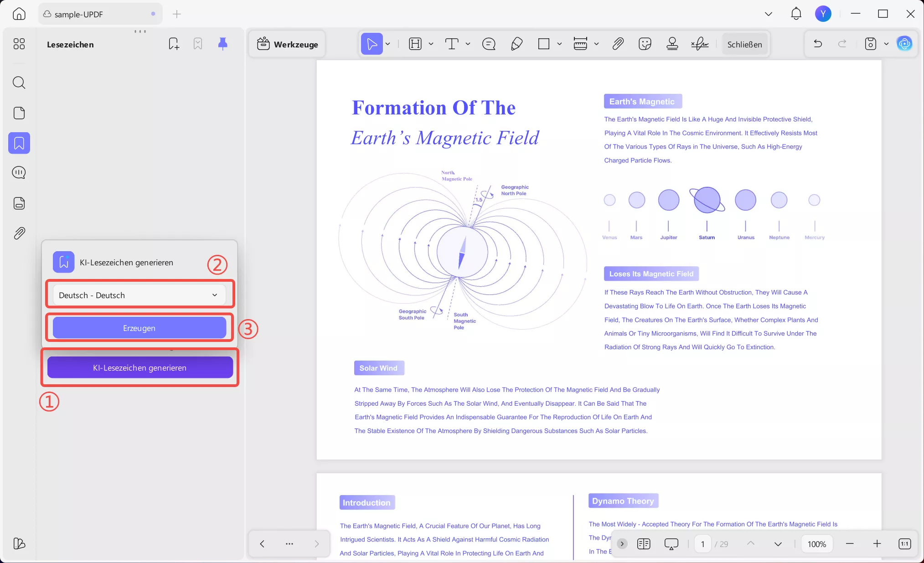Open the UPDF AI assistant icon
The image size is (924, 563).
pos(904,44)
